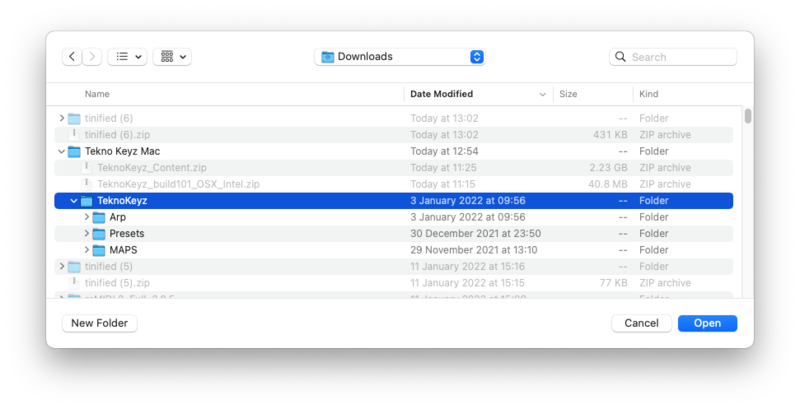Click the TeknoKeyz_build101_OSX_Intel.zip file name
800x409 pixels.
[179, 184]
